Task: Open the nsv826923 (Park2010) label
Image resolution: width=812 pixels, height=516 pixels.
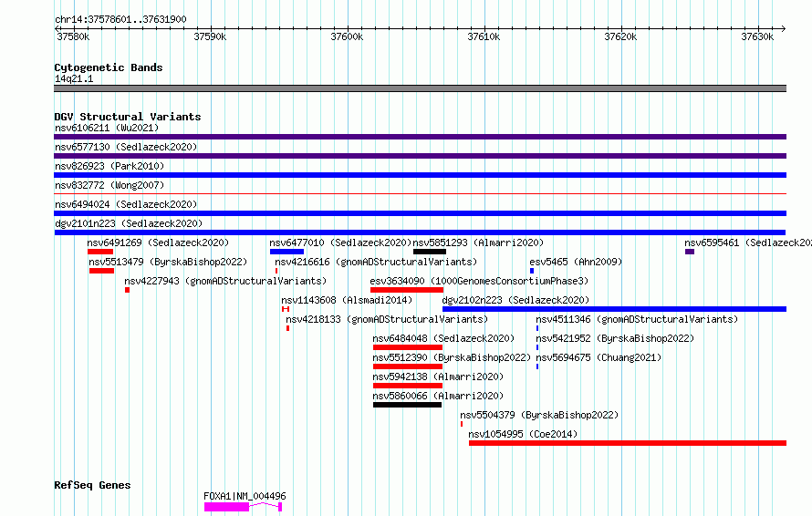Action: point(109,166)
